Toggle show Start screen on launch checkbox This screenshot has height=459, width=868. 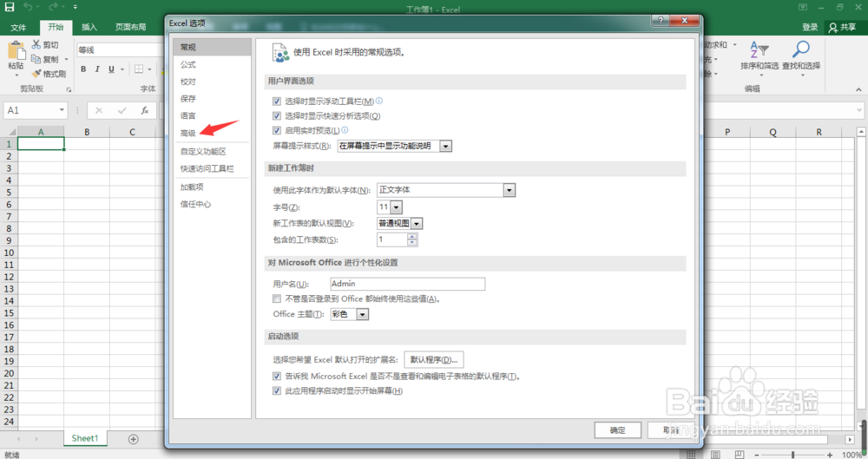tap(277, 391)
